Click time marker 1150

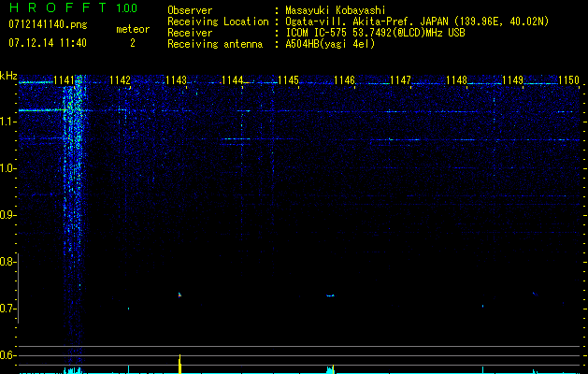[x=569, y=80]
